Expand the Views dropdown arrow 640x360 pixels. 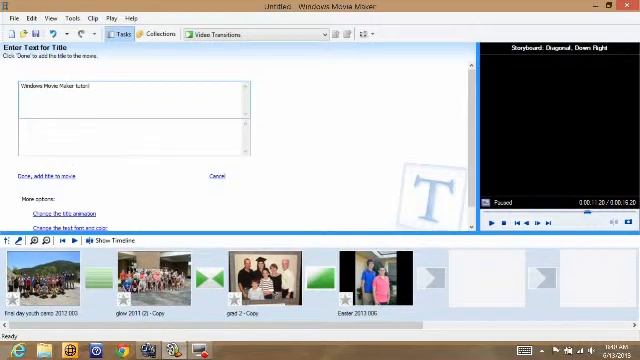click(372, 34)
